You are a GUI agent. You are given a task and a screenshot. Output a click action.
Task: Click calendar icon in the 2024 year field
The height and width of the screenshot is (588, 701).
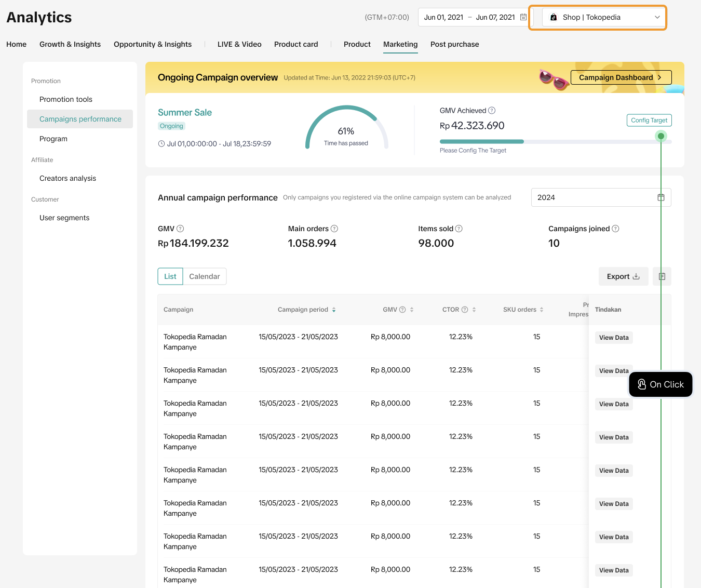pos(661,197)
